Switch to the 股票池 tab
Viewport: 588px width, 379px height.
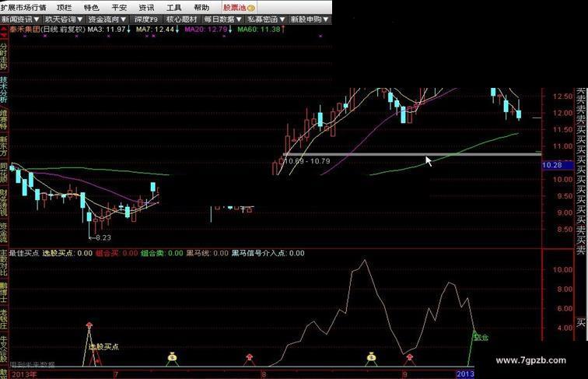point(239,7)
